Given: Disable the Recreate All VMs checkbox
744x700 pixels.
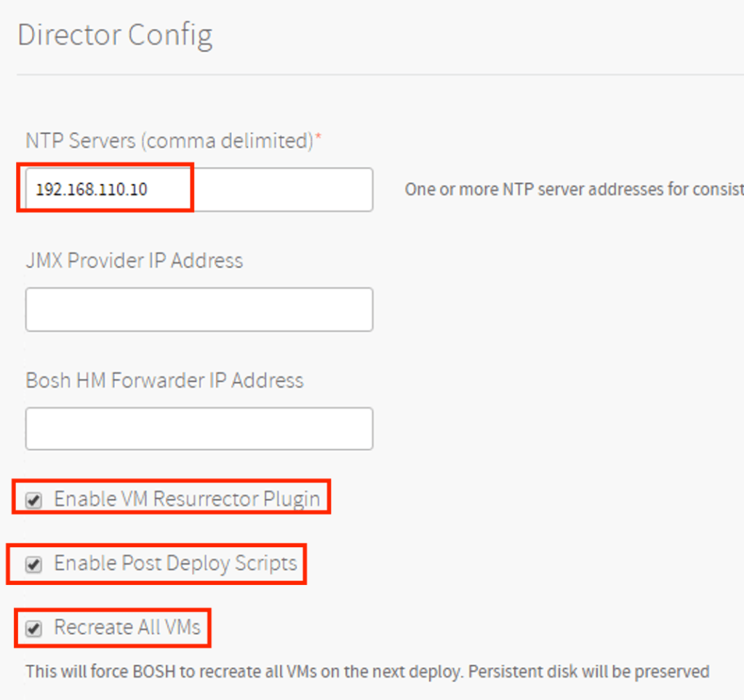Looking at the screenshot, I should tap(33, 629).
